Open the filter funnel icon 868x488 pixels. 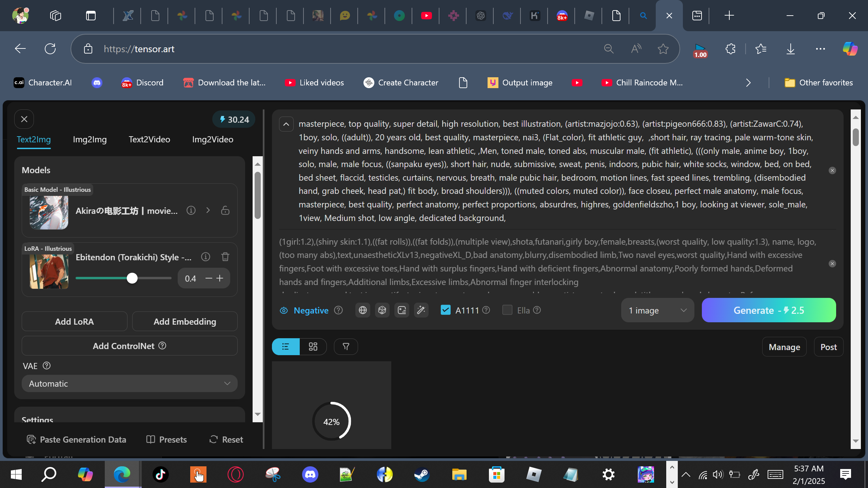(x=346, y=346)
